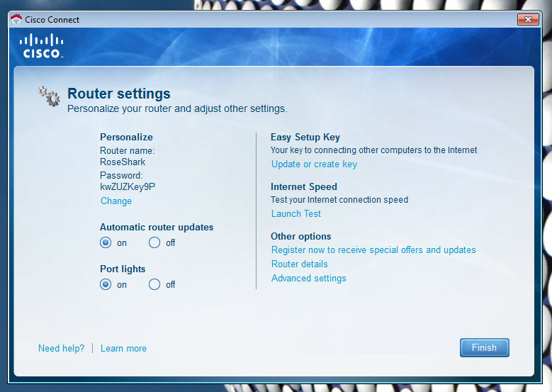Turn automatic router updates off
The width and height of the screenshot is (552, 392).
pos(154,242)
